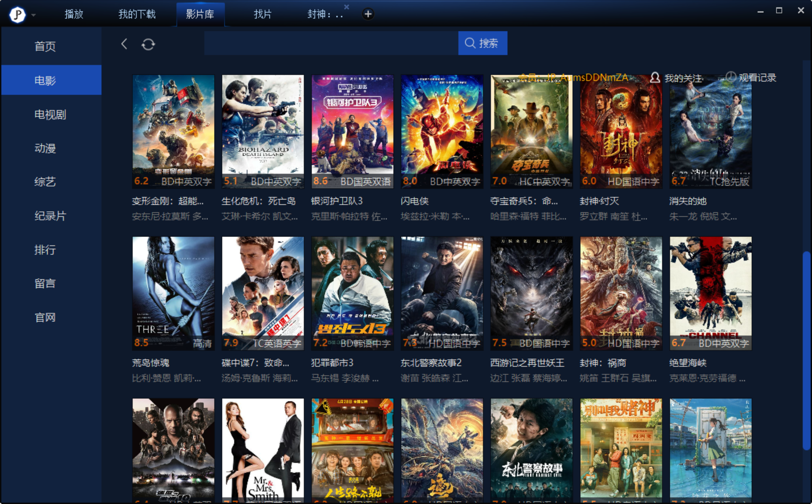Open 电视剧 category in the sidebar
Viewport: 812px width, 504px height.
point(51,115)
